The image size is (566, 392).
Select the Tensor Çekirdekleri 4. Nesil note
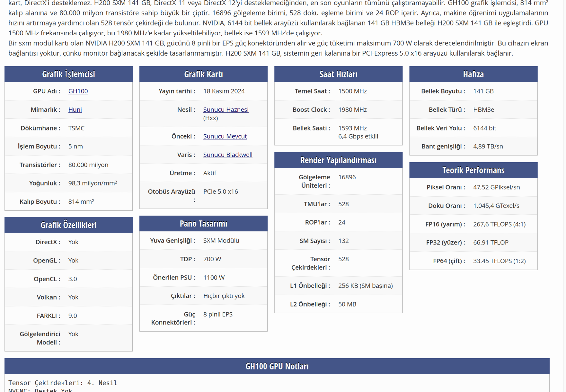coord(63,383)
